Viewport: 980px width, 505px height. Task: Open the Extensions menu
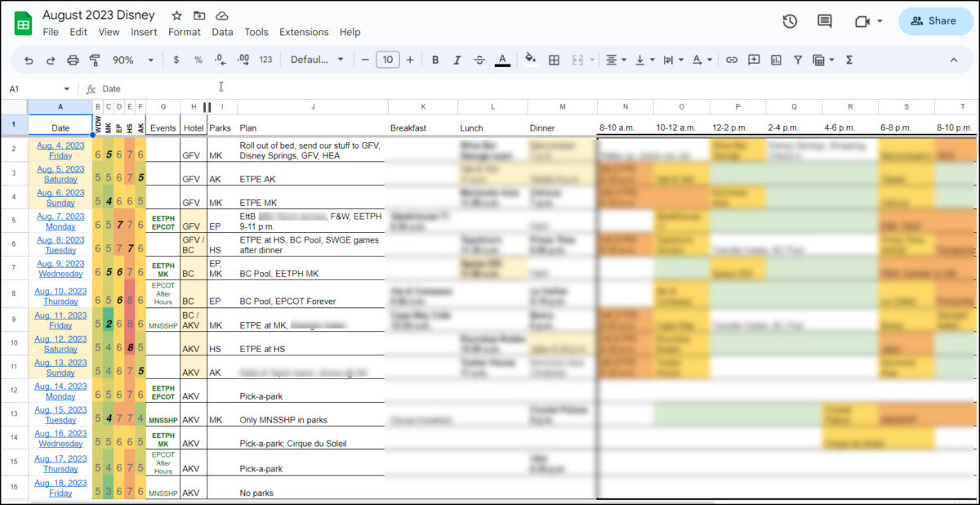304,32
